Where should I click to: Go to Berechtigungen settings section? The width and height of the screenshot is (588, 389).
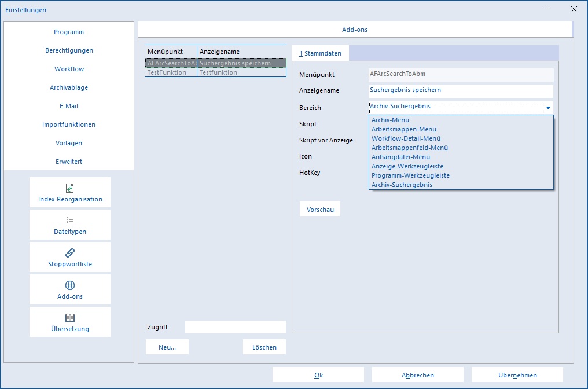(x=69, y=50)
